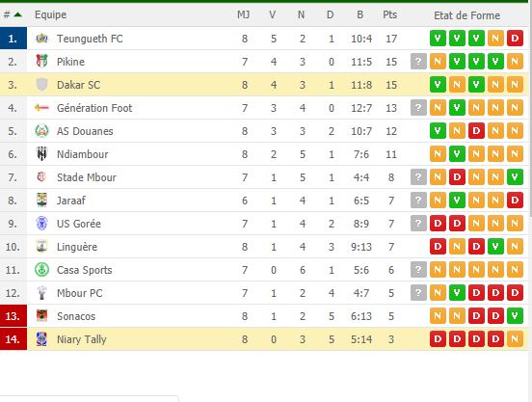Click the green V badge in Linguère row
The image size is (532, 402).
click(x=495, y=247)
